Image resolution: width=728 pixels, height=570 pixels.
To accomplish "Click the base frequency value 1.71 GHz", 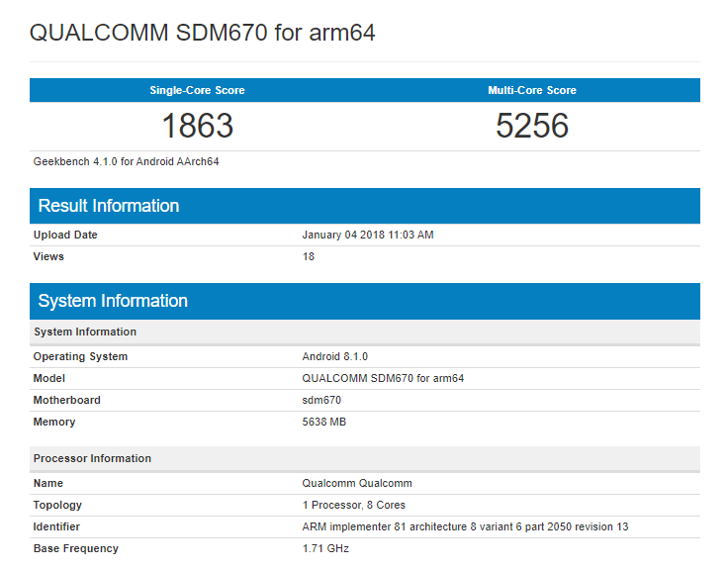I will (x=324, y=548).
